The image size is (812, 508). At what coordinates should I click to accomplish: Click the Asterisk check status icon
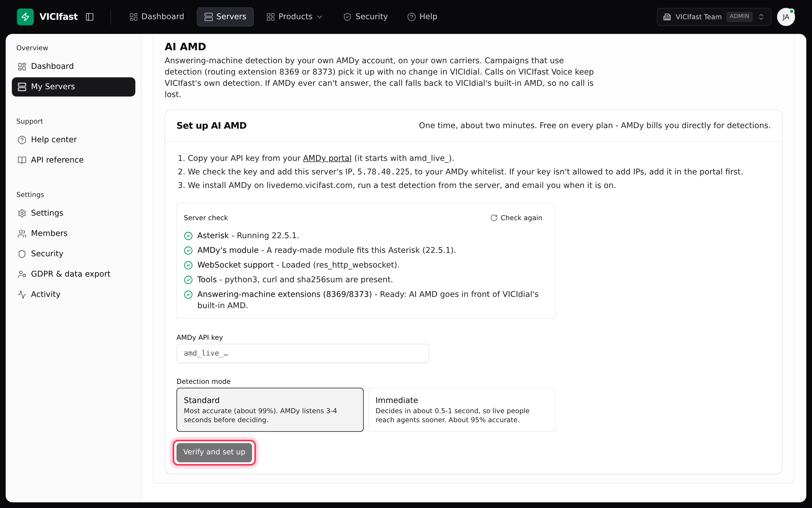188,236
